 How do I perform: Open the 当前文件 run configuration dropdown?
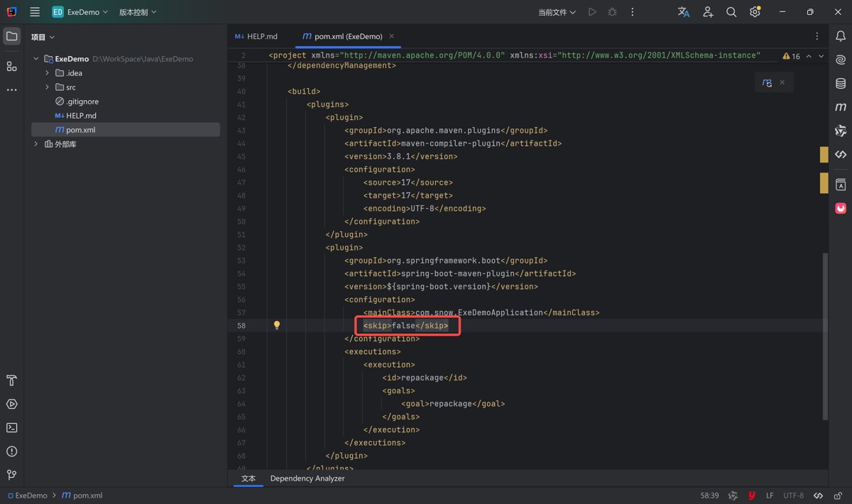click(557, 12)
